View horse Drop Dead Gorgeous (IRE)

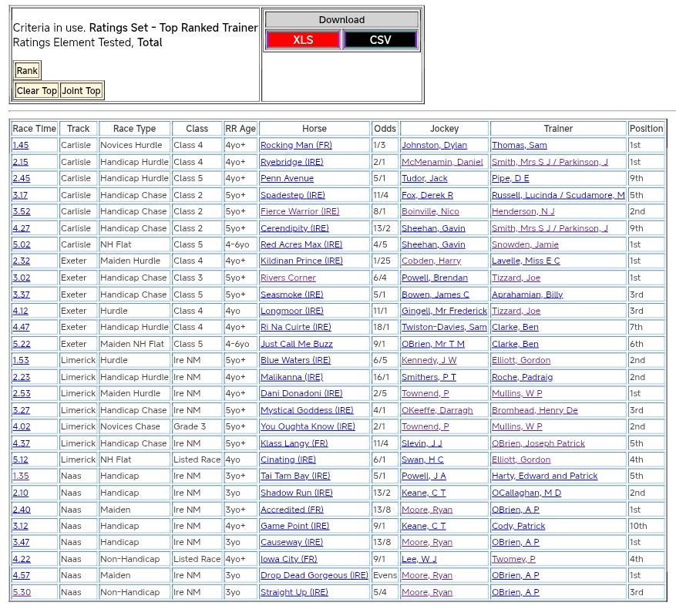314,576
